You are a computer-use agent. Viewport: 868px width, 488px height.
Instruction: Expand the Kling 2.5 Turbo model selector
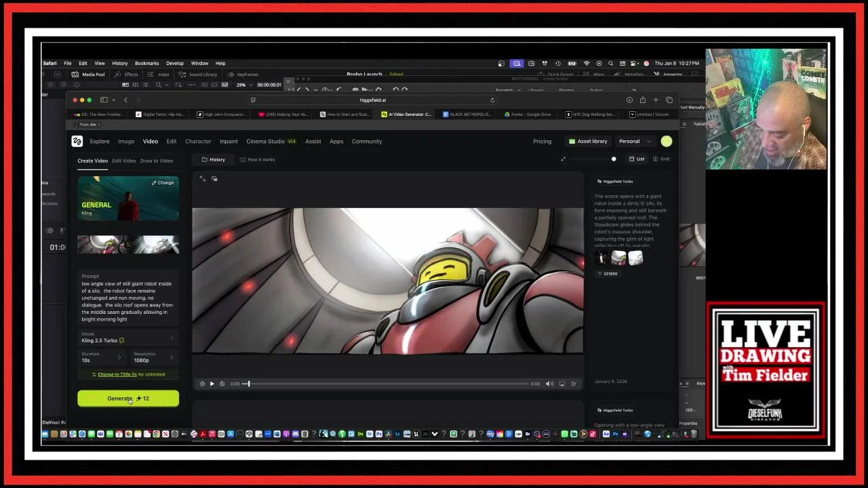point(127,338)
